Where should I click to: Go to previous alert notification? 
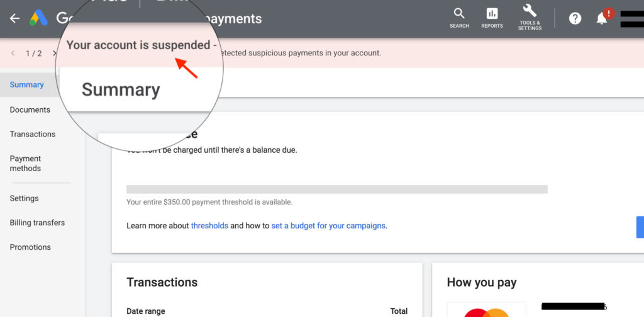[13, 53]
